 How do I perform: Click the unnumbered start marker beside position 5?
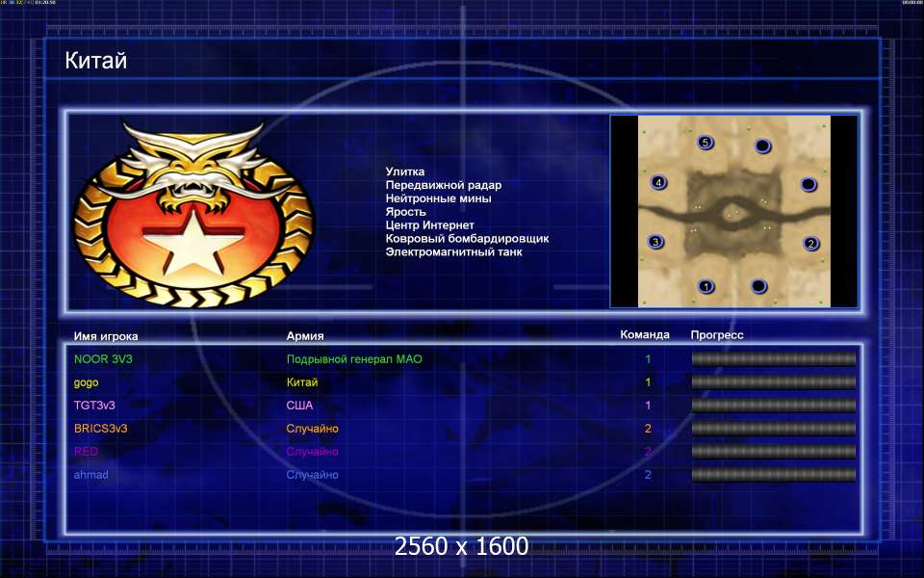(762, 145)
